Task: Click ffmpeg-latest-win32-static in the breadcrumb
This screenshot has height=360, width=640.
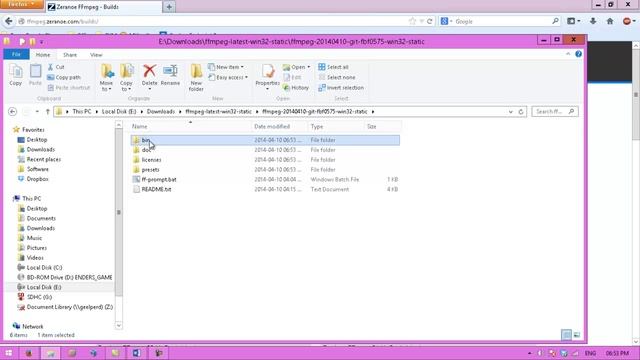Action: 218,111
